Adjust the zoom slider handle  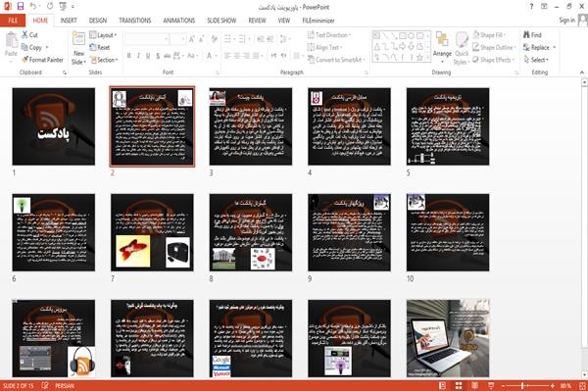click(522, 386)
